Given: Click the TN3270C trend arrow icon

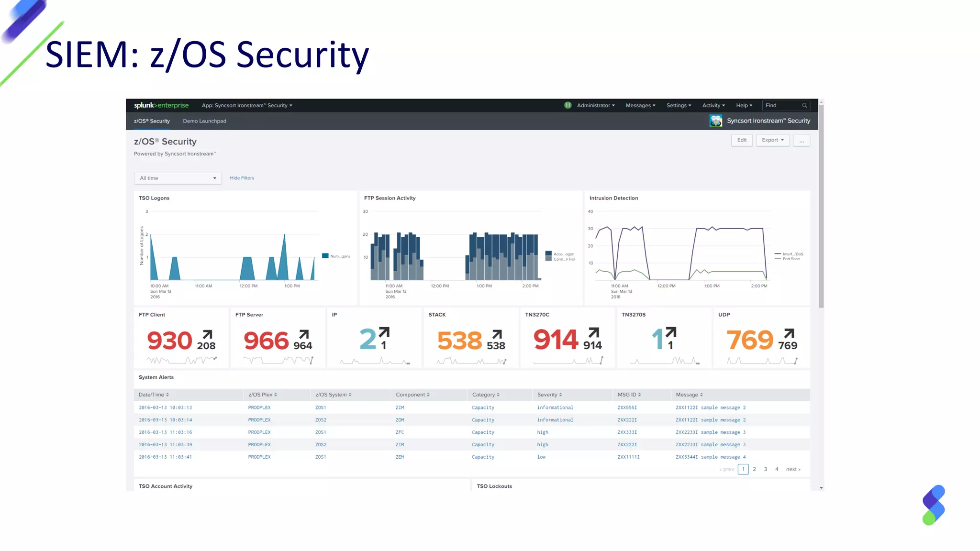Looking at the screenshot, I should click(x=594, y=332).
